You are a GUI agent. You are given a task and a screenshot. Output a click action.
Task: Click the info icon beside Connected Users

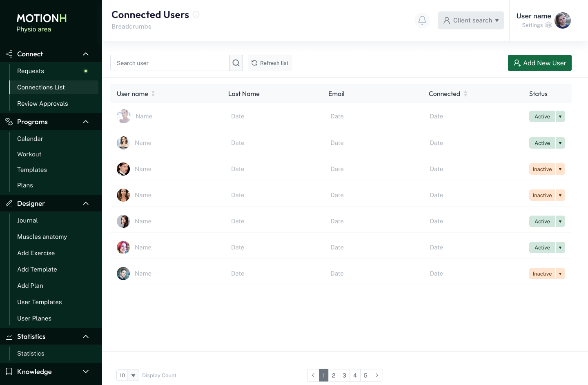pos(196,15)
